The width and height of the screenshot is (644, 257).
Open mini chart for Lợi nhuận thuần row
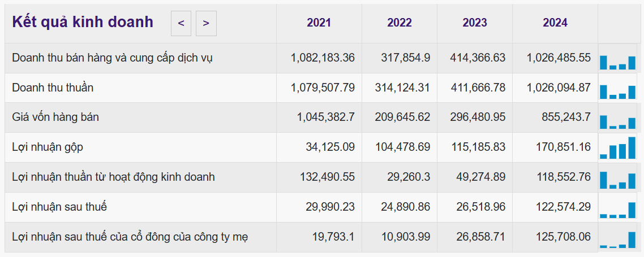click(x=617, y=178)
